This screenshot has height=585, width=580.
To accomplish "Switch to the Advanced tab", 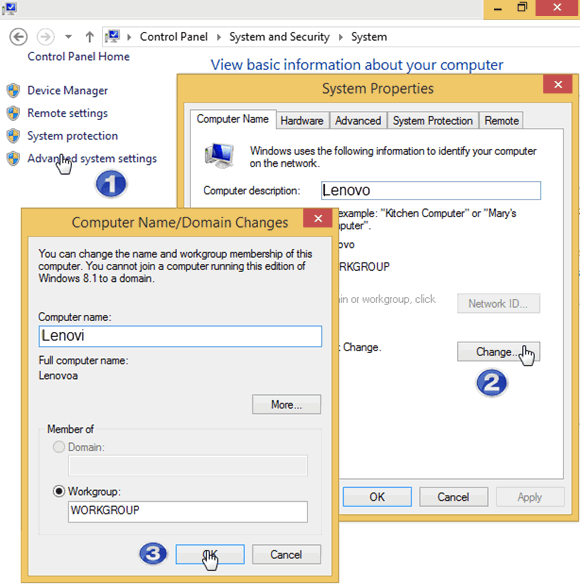I will (x=358, y=121).
